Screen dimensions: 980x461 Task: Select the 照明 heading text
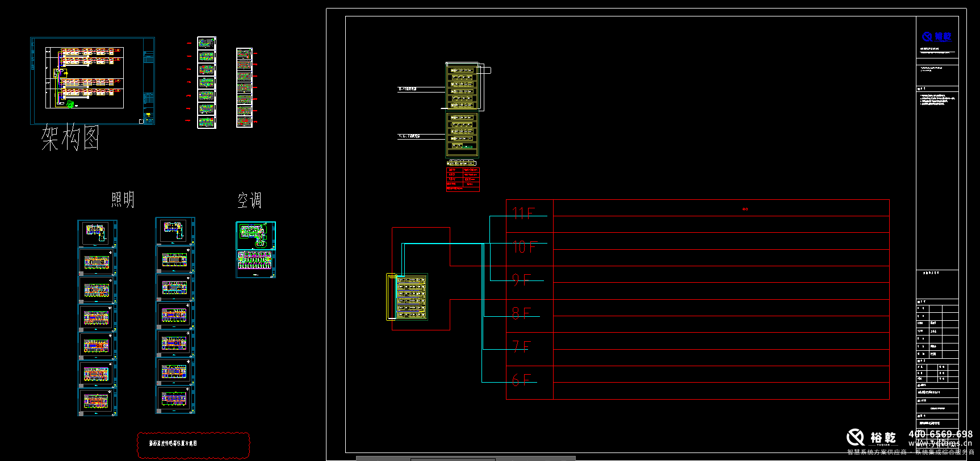tap(123, 200)
